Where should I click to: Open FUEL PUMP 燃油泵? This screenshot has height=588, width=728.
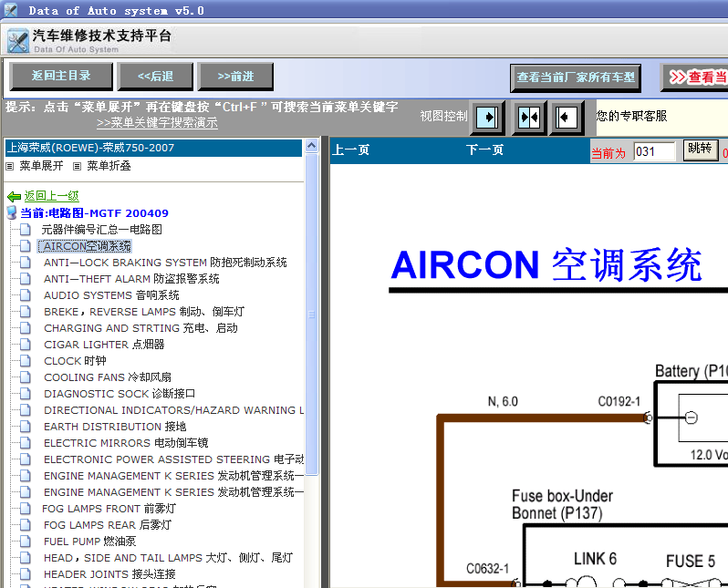click(x=89, y=542)
